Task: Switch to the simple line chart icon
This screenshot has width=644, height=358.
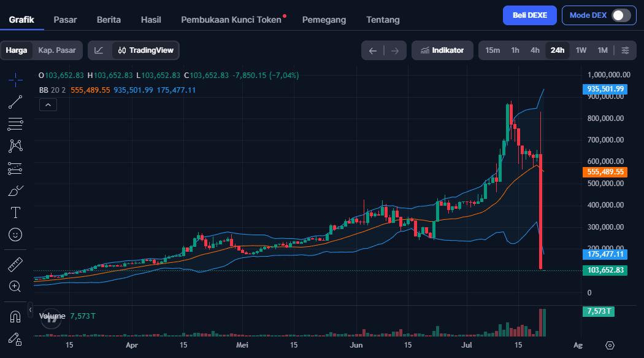Action: (99, 50)
